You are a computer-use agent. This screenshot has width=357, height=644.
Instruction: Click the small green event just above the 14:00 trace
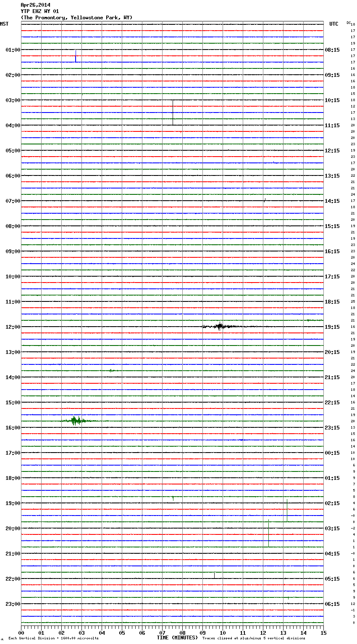(110, 370)
